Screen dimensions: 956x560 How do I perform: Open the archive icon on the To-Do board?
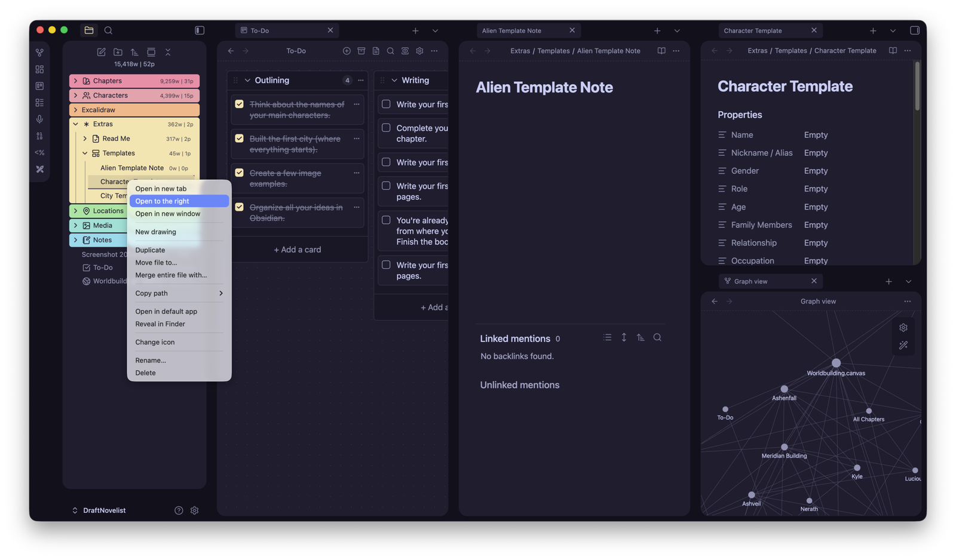(361, 51)
